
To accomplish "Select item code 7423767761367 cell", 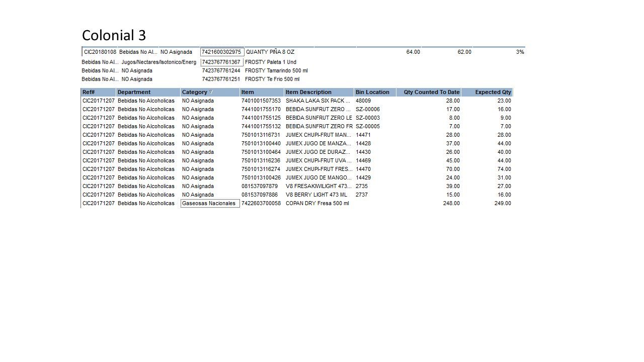I will tap(222, 62).
